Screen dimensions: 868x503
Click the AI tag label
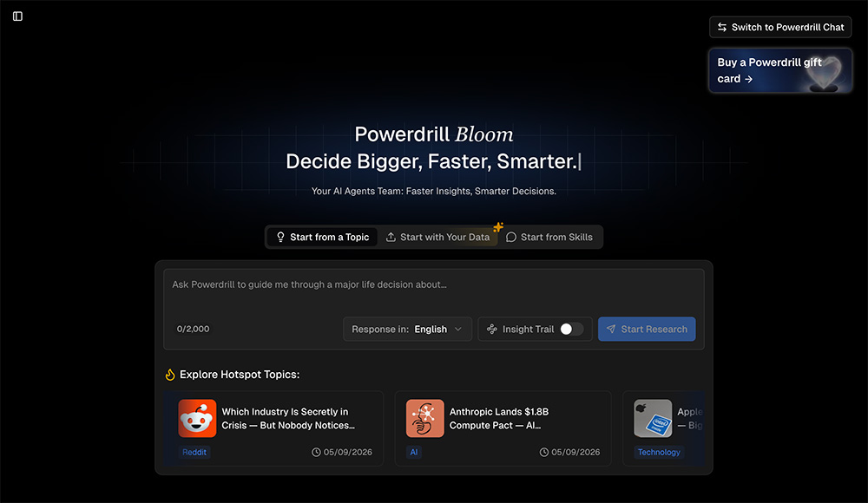413,452
